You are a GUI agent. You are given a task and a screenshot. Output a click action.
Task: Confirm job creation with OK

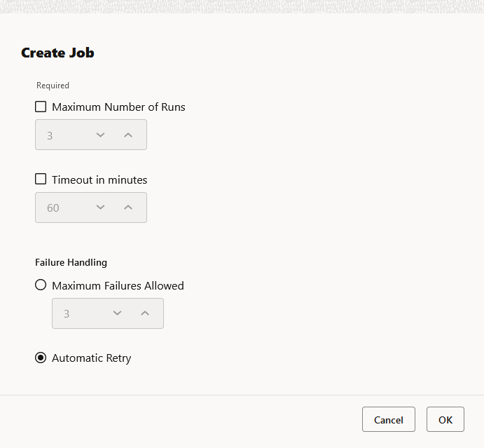point(445,420)
